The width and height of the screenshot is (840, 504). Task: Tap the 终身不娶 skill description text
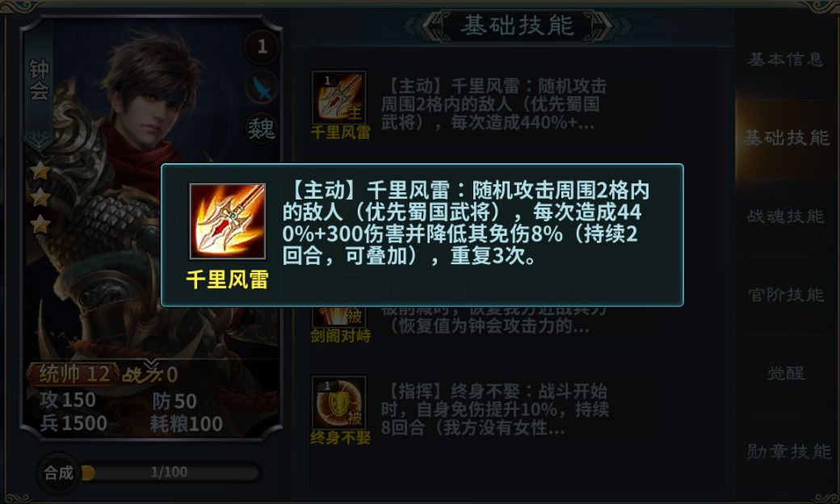point(494,409)
